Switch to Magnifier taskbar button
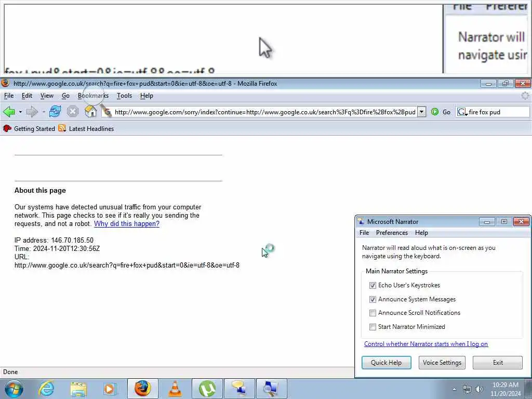This screenshot has height=399, width=532. pyautogui.click(x=271, y=389)
